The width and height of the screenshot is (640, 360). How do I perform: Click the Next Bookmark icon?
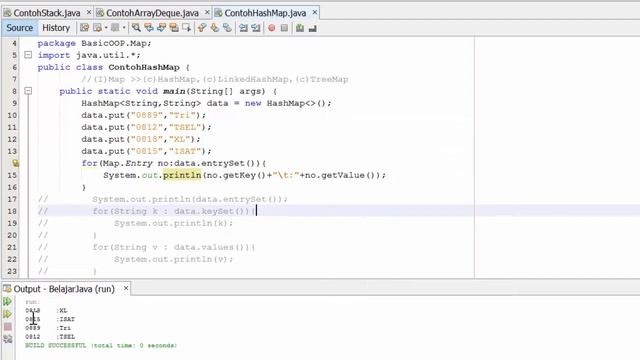tap(215, 28)
